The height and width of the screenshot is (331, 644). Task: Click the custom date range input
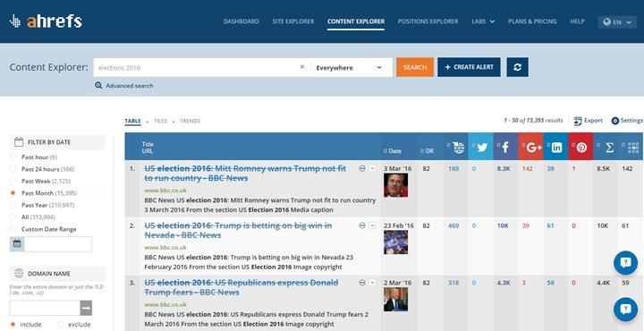tap(58, 244)
